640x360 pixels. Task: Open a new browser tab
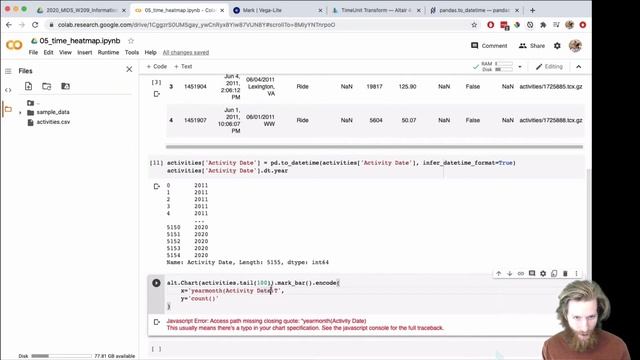532,10
